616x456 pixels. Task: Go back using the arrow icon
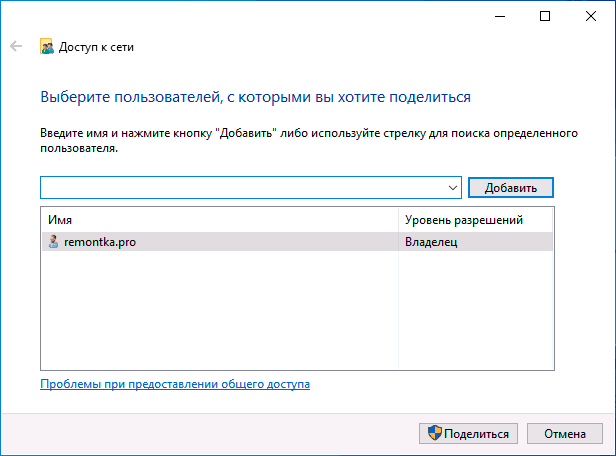(x=16, y=46)
